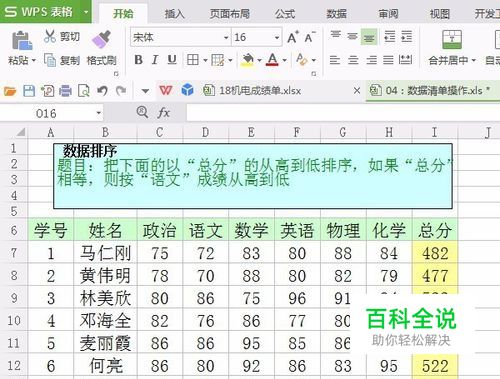
Task: Click the print icon
Action: click(65, 91)
